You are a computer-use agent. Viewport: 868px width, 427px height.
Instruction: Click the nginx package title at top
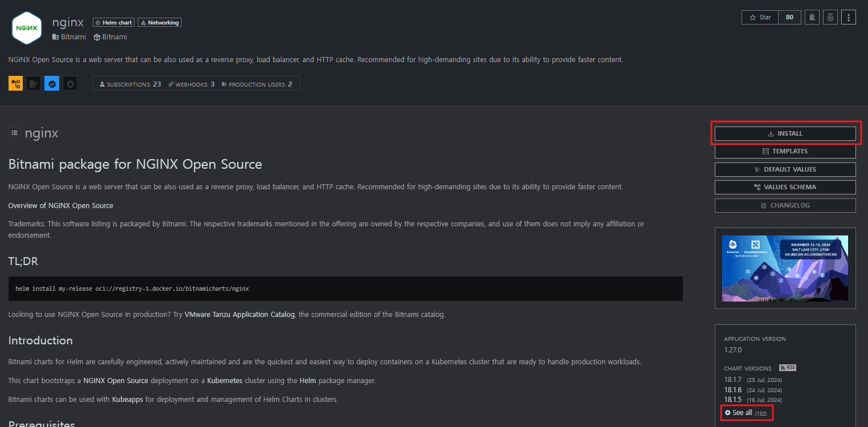68,22
